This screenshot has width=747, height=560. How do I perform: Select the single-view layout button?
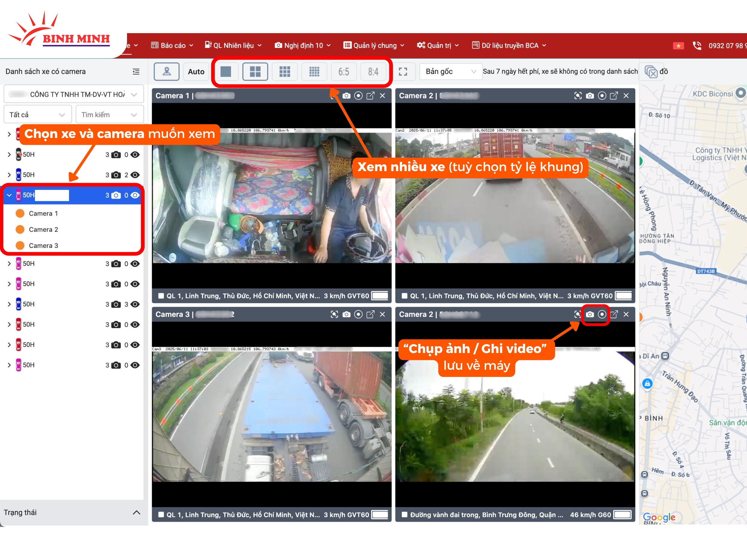click(226, 72)
